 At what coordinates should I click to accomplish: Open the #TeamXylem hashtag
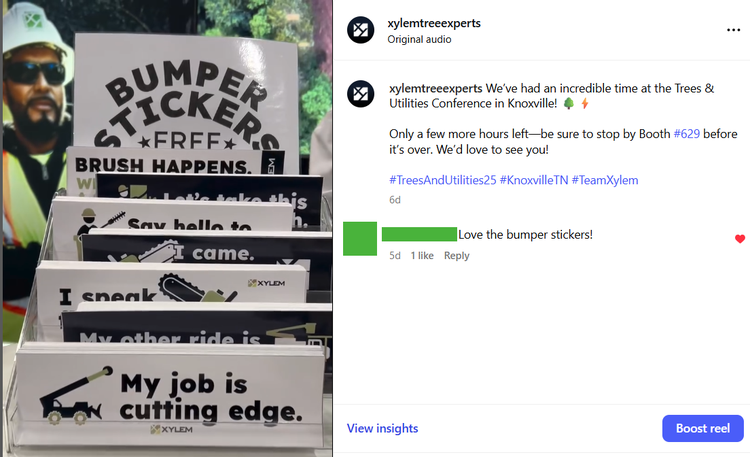click(605, 180)
